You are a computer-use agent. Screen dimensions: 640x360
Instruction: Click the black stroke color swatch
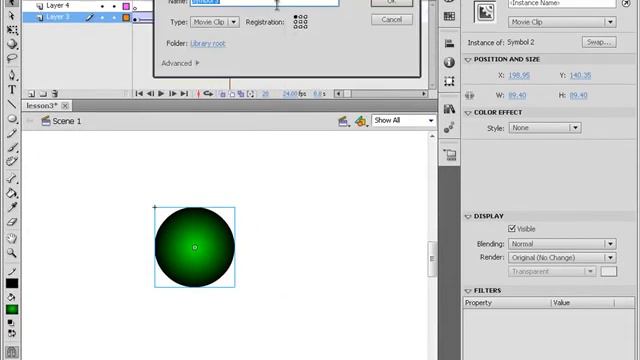point(12,283)
